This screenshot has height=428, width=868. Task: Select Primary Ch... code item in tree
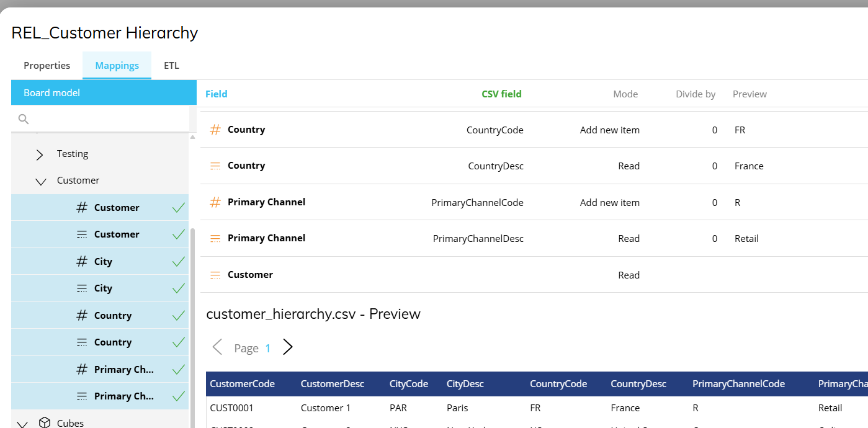(x=100, y=370)
